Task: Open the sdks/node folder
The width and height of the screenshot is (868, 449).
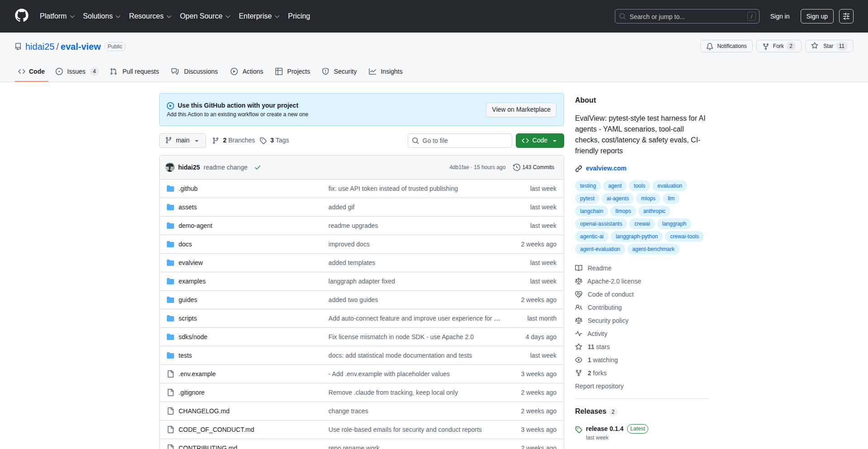Action: [193, 337]
